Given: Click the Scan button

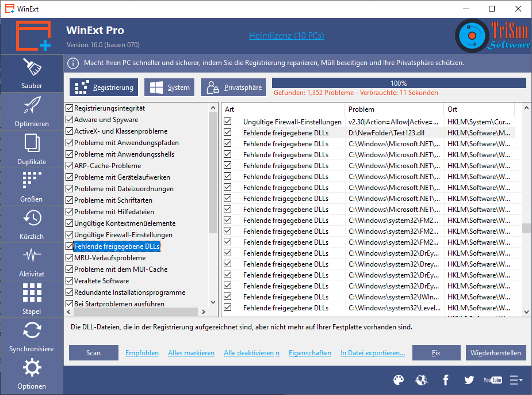Looking at the screenshot, I should pyautogui.click(x=94, y=353).
